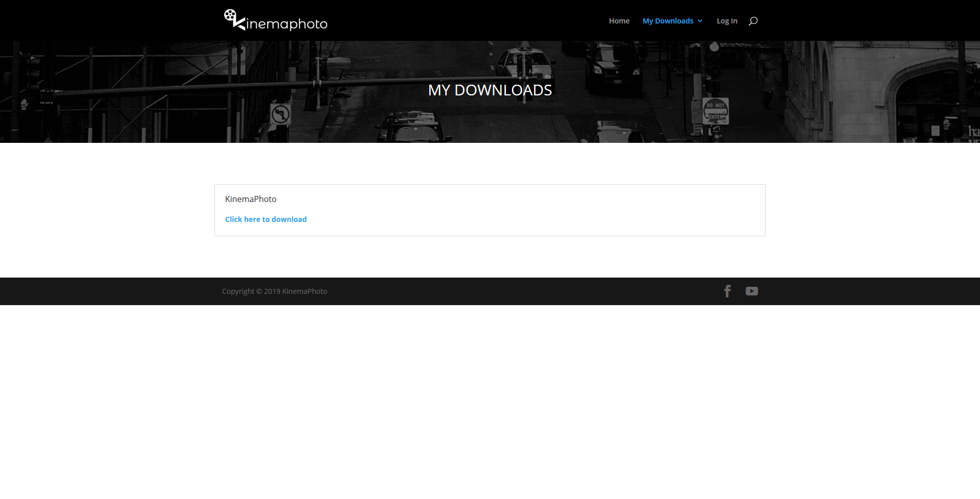This screenshot has height=499, width=980.
Task: Open the My Downloads menu
Action: 668,21
